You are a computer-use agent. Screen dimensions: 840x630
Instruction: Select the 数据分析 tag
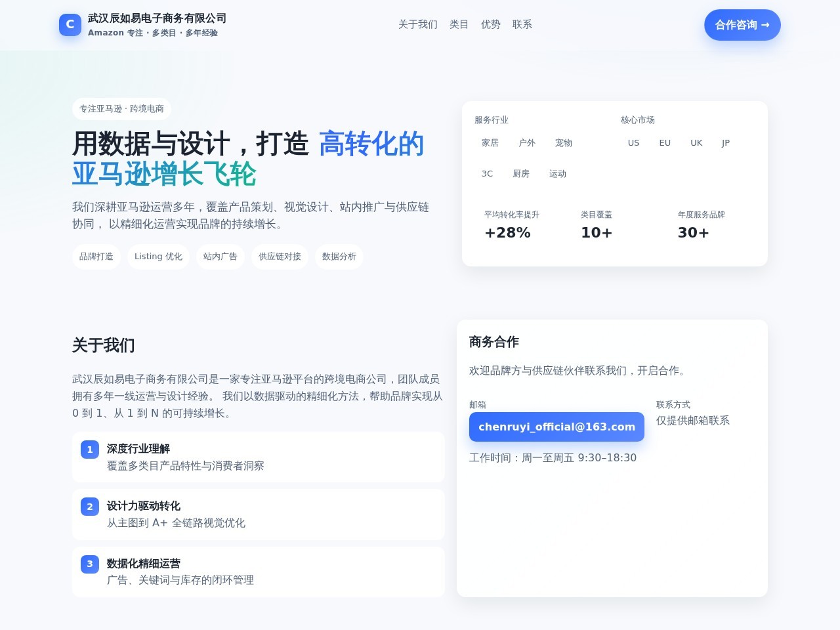coord(339,257)
